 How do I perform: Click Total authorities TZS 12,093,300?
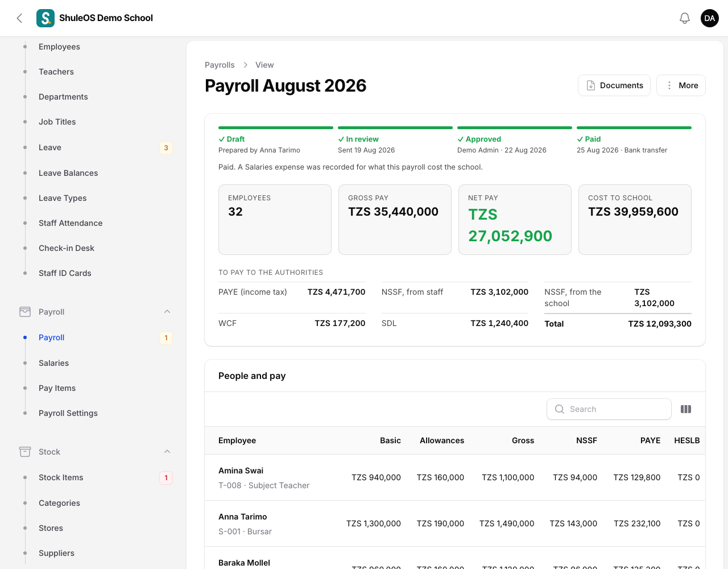click(x=660, y=324)
